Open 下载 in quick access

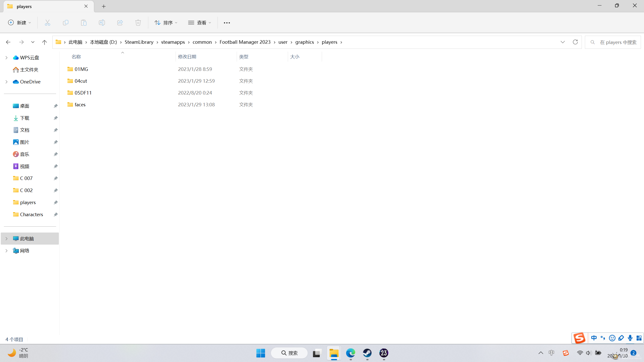tap(25, 118)
